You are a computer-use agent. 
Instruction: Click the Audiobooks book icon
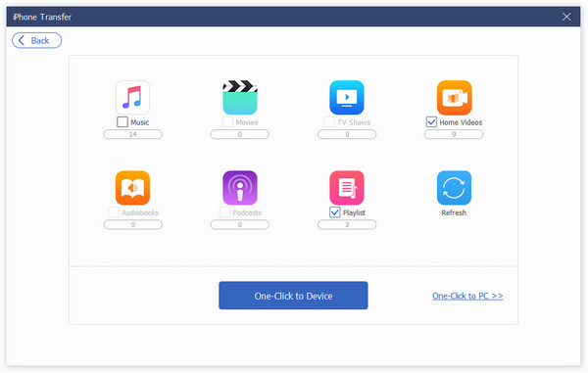point(132,188)
